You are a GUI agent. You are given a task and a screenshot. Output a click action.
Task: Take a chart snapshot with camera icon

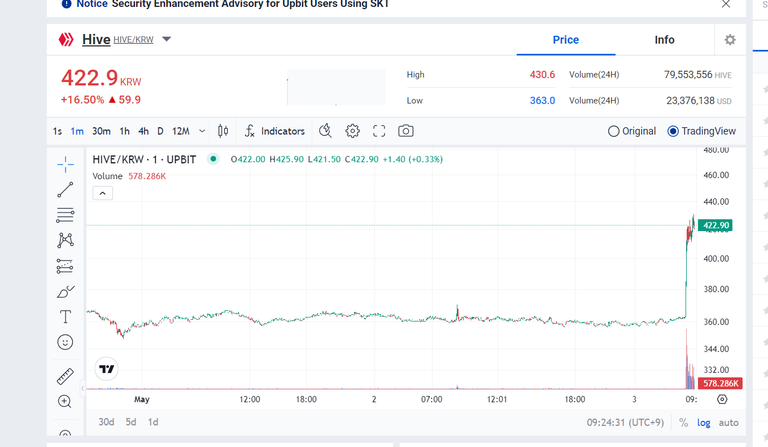[x=406, y=131]
